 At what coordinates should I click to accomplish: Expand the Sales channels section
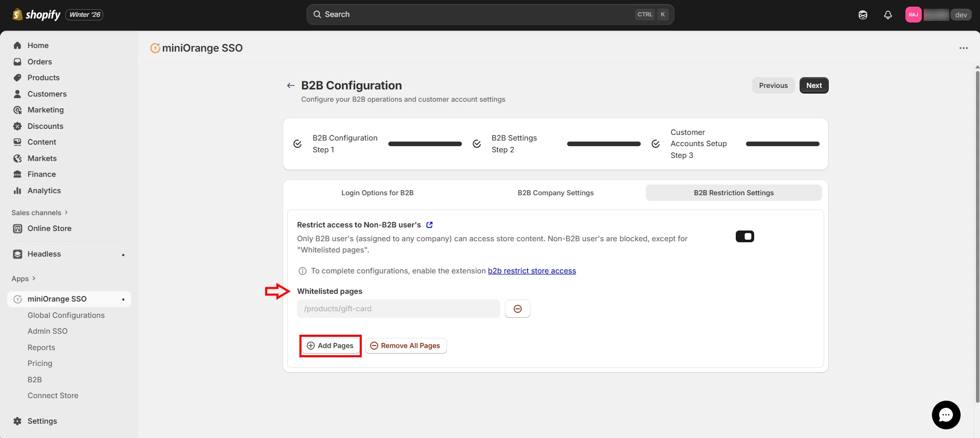40,213
